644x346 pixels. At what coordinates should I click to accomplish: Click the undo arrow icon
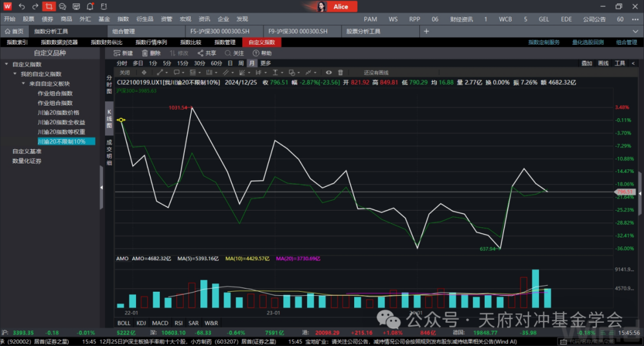coord(22,7)
